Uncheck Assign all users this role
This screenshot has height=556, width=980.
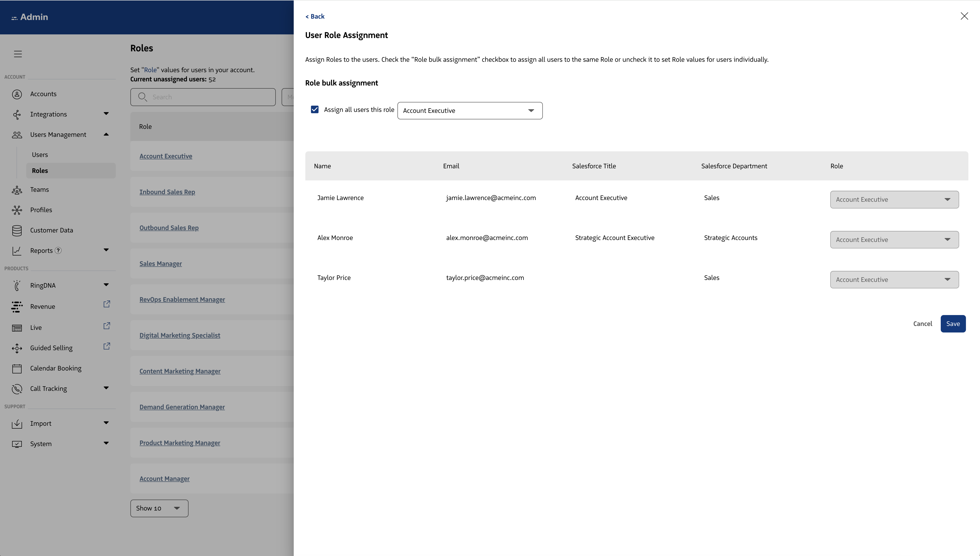(x=315, y=110)
